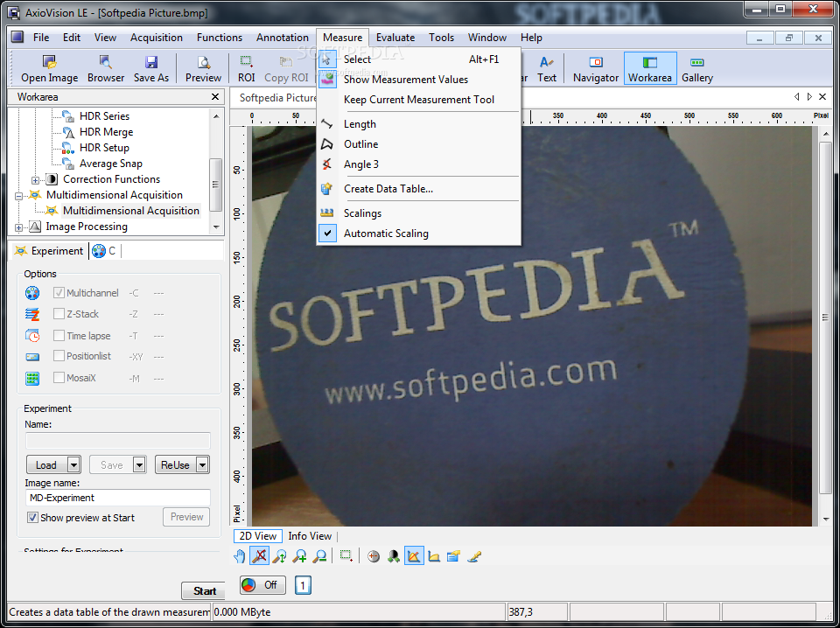Click the previous document tab arrow
The width and height of the screenshot is (840, 628).
point(796,97)
